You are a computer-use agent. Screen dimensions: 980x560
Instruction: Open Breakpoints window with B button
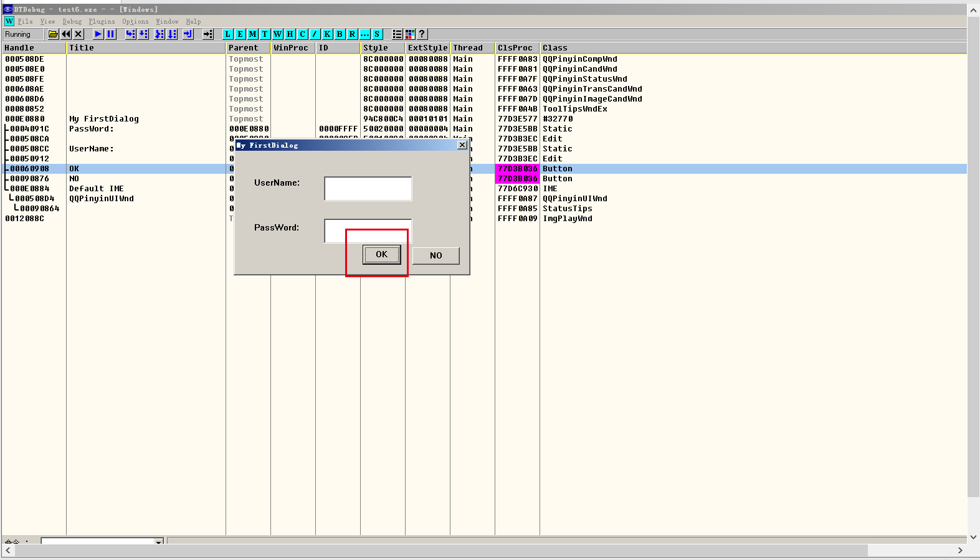click(x=340, y=34)
